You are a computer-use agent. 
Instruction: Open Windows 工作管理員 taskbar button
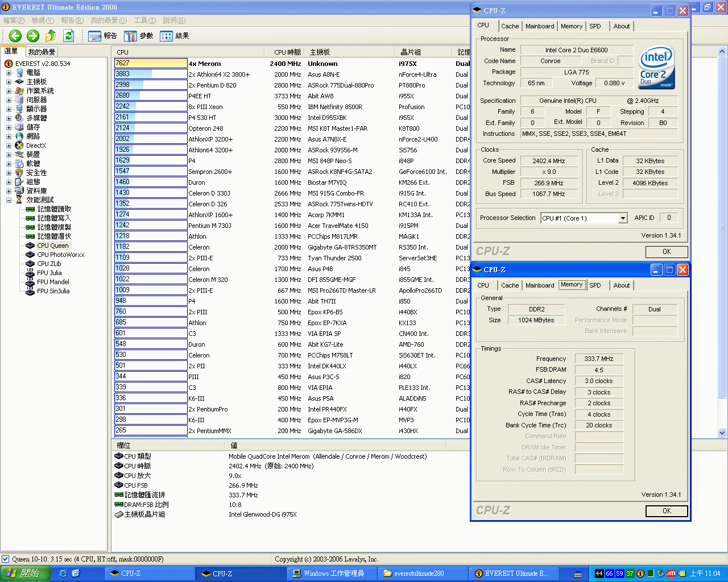pyautogui.click(x=333, y=573)
